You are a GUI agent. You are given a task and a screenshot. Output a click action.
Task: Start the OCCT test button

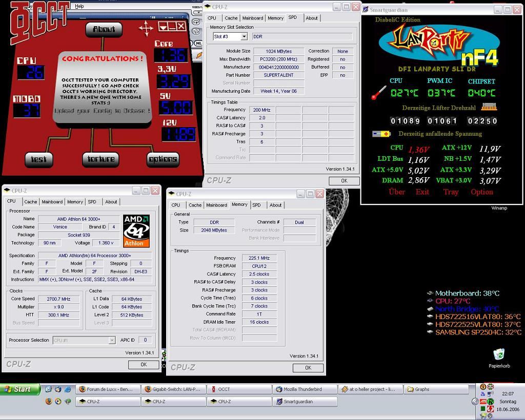pyautogui.click(x=39, y=159)
